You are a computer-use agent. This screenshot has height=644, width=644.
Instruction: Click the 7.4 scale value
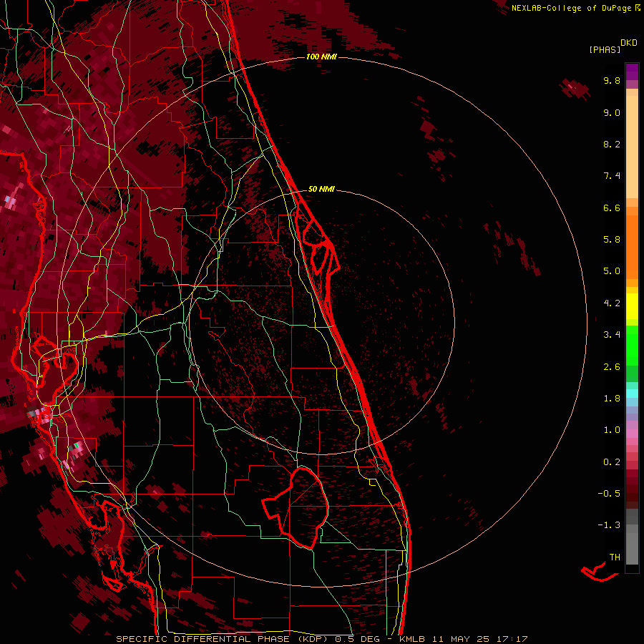612,176
